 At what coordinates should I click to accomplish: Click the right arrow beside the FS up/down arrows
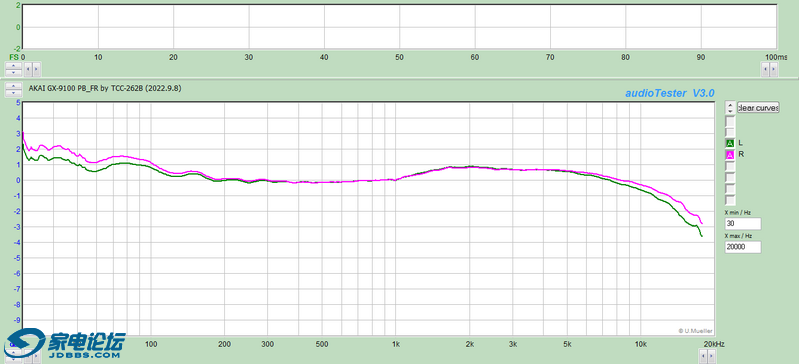pos(36,69)
